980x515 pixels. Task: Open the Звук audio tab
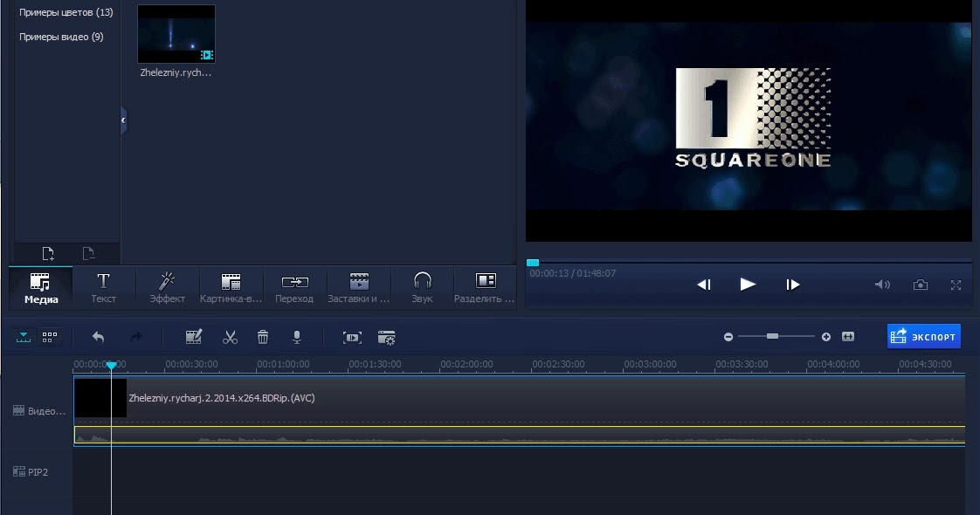tap(422, 288)
